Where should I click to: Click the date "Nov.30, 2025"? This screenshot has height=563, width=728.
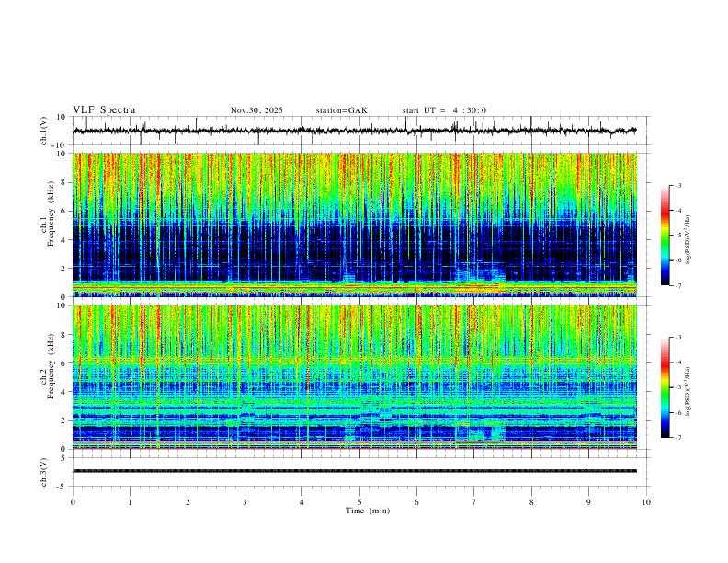(256, 110)
